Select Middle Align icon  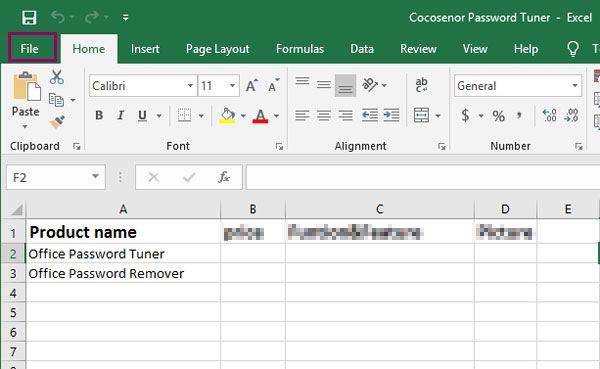click(x=324, y=85)
